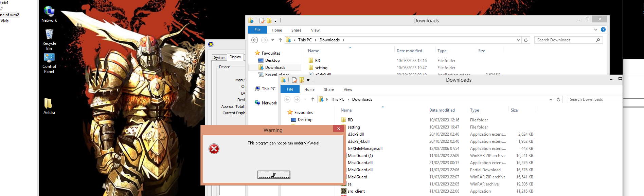
Task: Select the sro_client application icon
Action: (344, 191)
